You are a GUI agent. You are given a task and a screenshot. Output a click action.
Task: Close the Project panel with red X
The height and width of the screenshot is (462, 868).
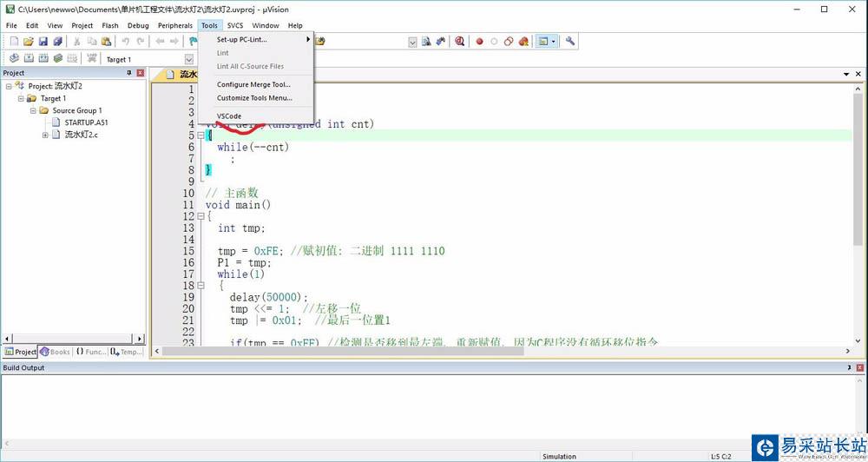click(140, 73)
